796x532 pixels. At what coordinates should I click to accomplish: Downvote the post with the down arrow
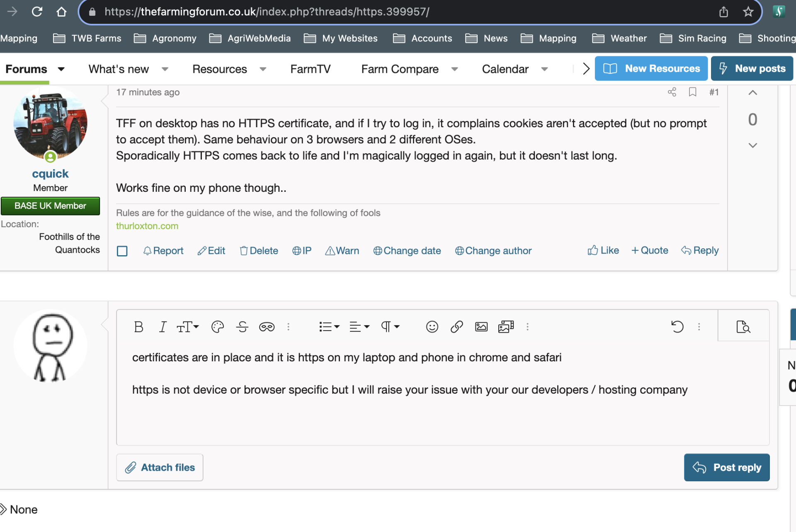[752, 145]
